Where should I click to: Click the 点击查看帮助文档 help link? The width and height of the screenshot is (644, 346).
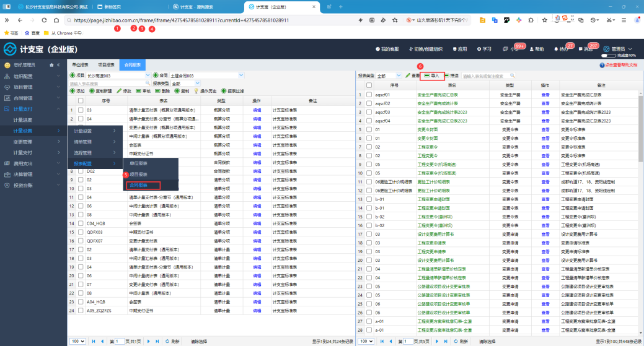coord(620,65)
